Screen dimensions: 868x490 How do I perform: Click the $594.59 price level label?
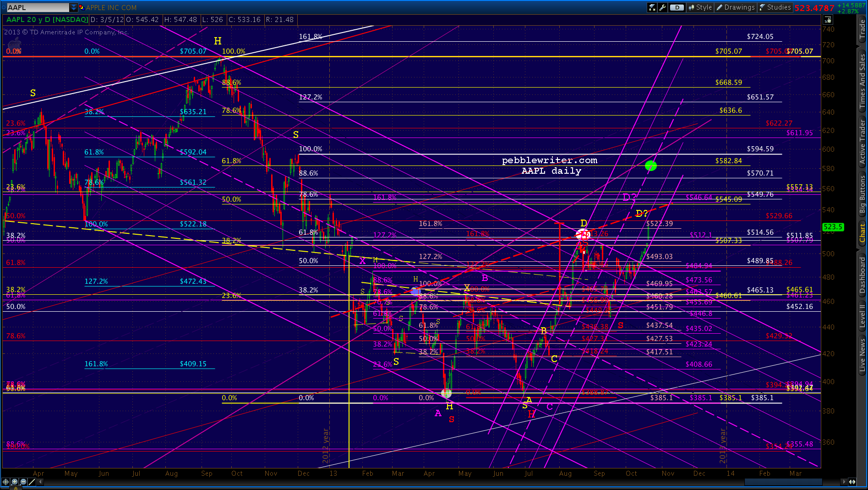point(760,149)
